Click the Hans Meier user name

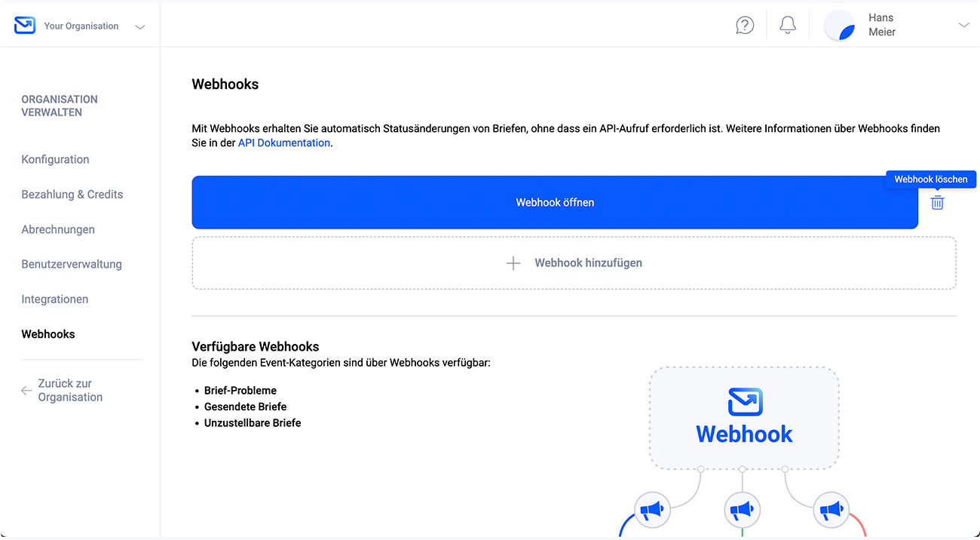(x=882, y=25)
